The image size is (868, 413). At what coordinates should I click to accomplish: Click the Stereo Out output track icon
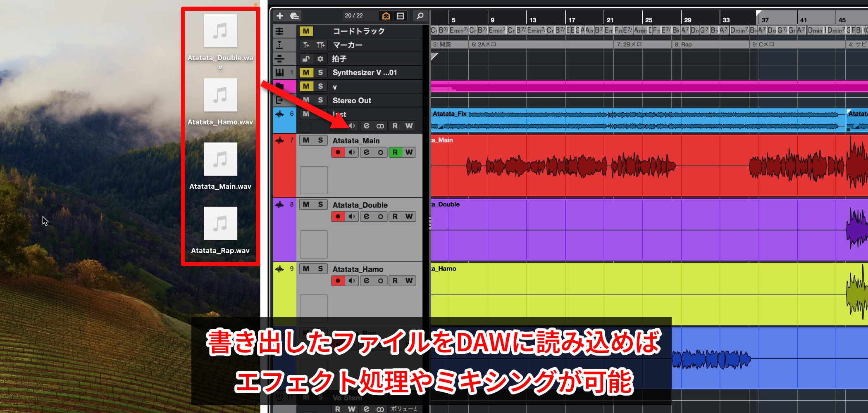279,100
